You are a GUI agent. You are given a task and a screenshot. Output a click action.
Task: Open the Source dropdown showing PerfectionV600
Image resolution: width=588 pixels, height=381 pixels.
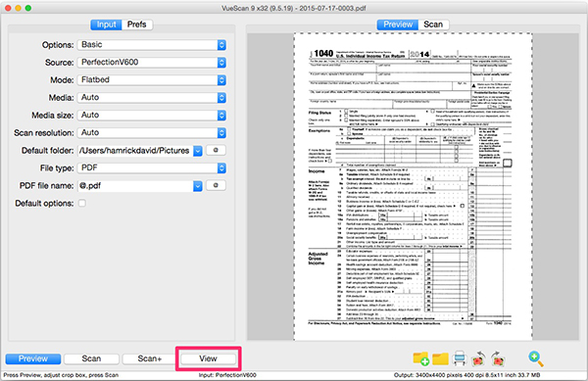152,62
